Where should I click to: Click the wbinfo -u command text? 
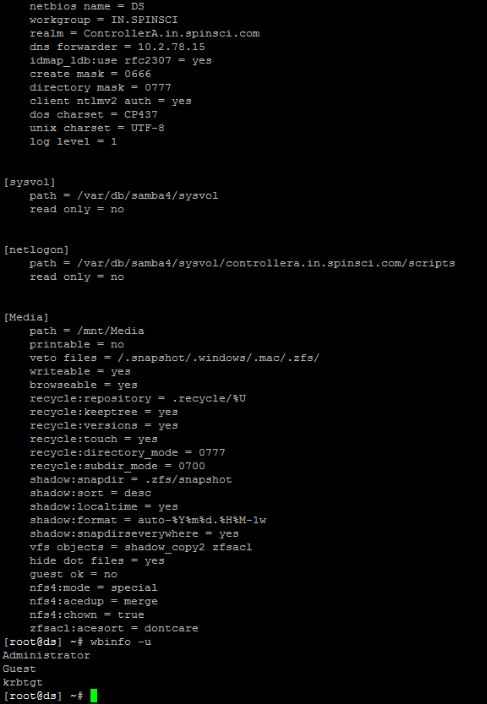click(120, 642)
